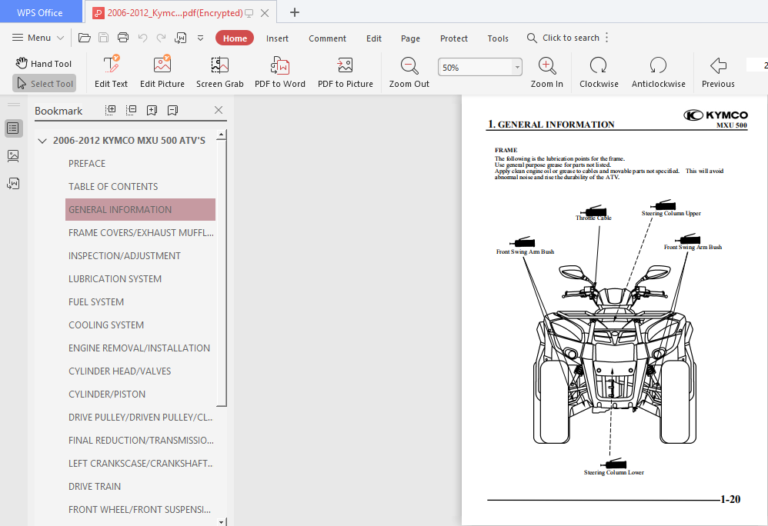Click the Zoom Out button

(409, 72)
